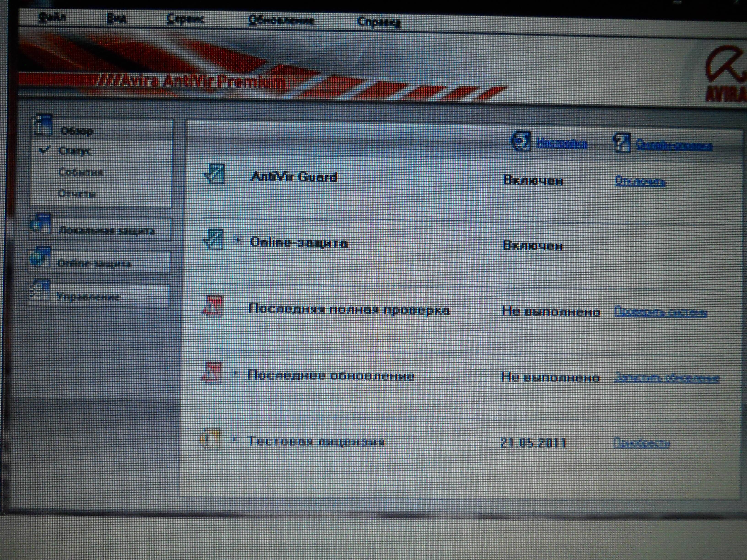Click the Тестовая лицензия label

coord(316,442)
